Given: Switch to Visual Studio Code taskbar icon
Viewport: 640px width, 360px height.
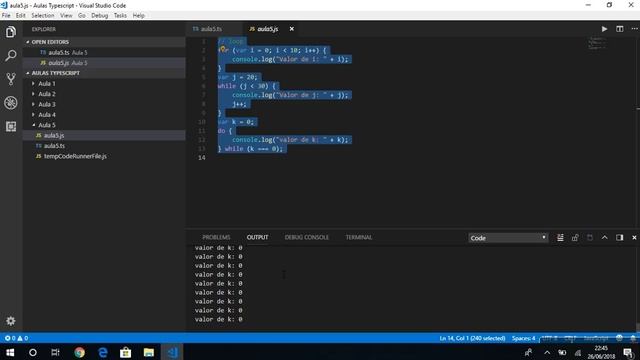Looking at the screenshot, I should coord(173,352).
